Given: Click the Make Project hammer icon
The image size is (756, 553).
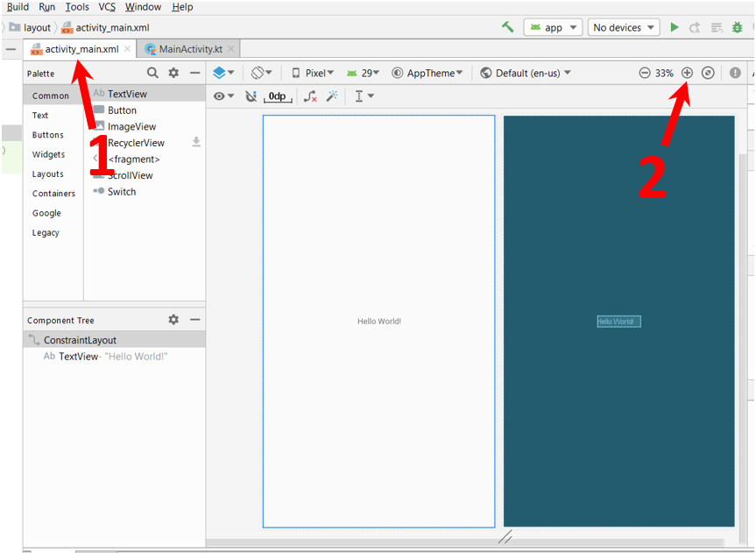Looking at the screenshot, I should 508,27.
